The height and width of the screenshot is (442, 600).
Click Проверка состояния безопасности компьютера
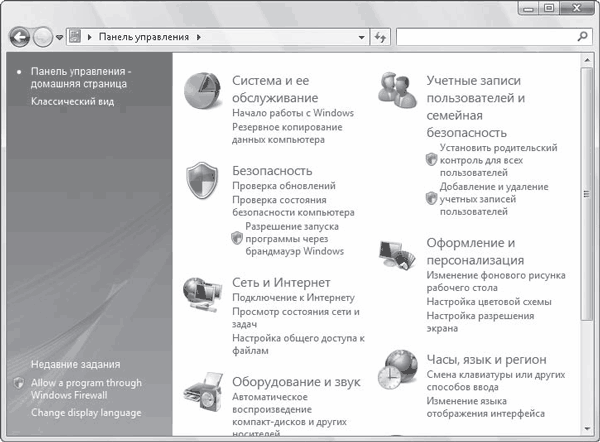[x=293, y=206]
